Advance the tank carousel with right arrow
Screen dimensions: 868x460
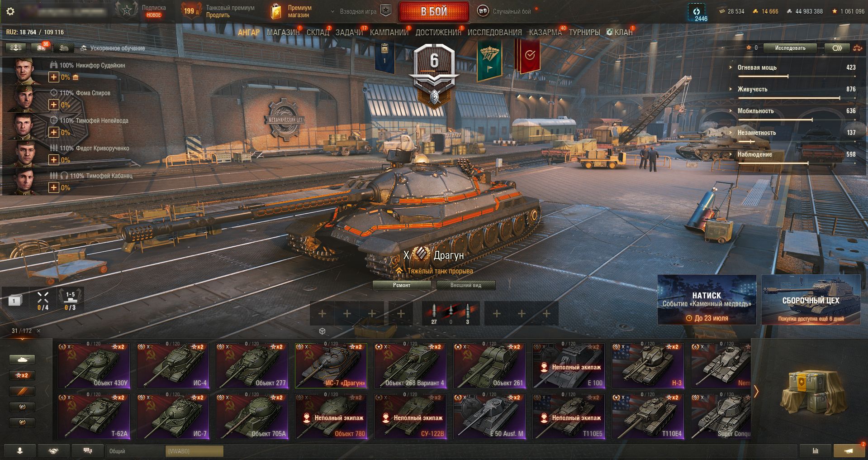click(756, 391)
